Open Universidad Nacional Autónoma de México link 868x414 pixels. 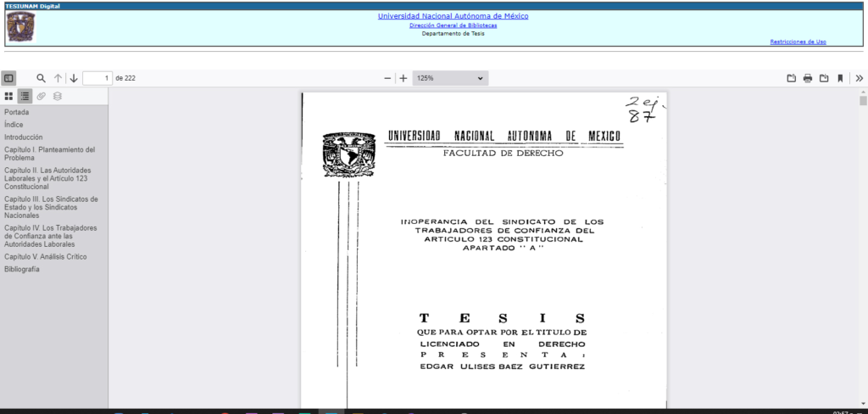point(453,16)
